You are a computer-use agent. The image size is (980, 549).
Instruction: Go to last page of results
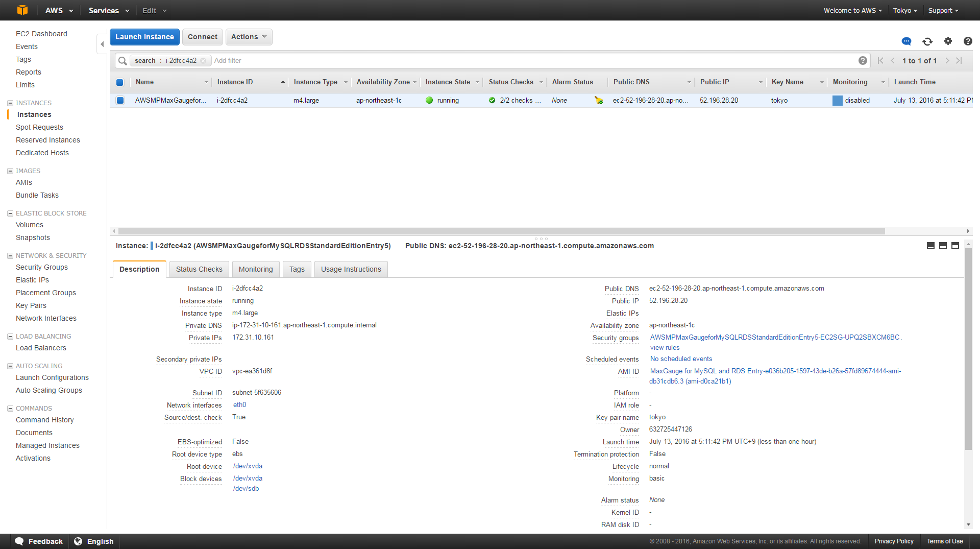click(959, 61)
